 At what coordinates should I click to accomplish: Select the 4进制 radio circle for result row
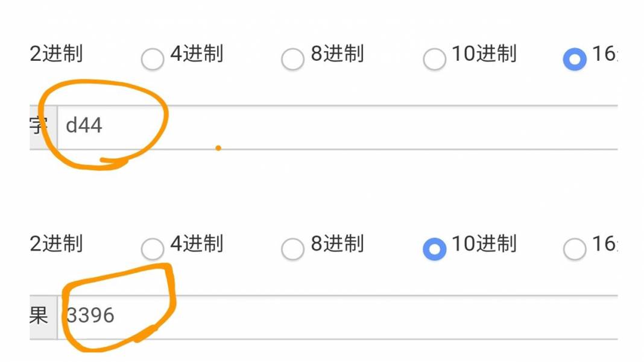153,249
